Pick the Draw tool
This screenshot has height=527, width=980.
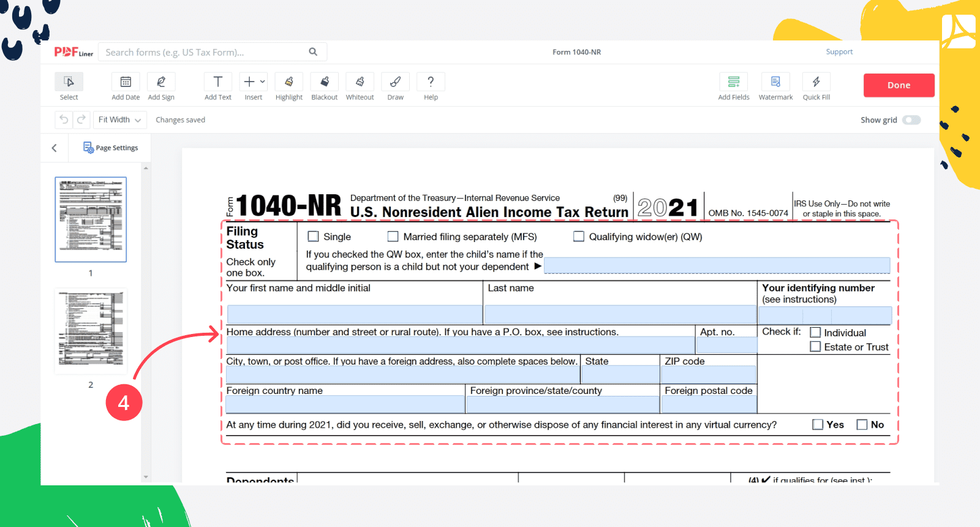(395, 82)
